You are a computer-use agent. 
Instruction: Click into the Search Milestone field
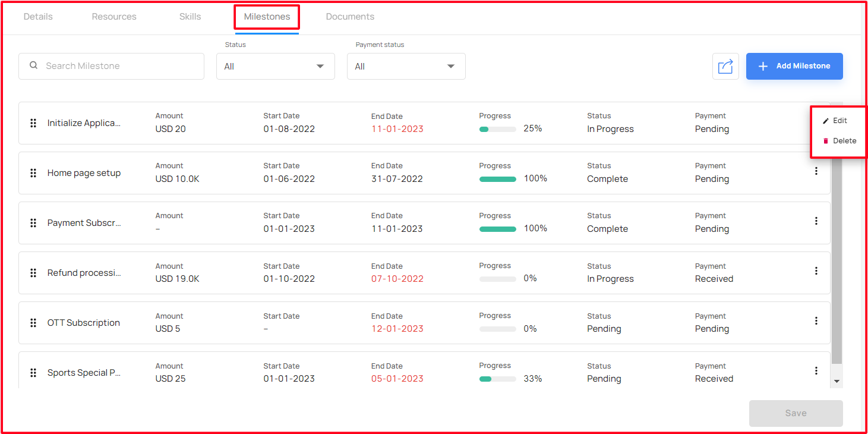(x=111, y=66)
